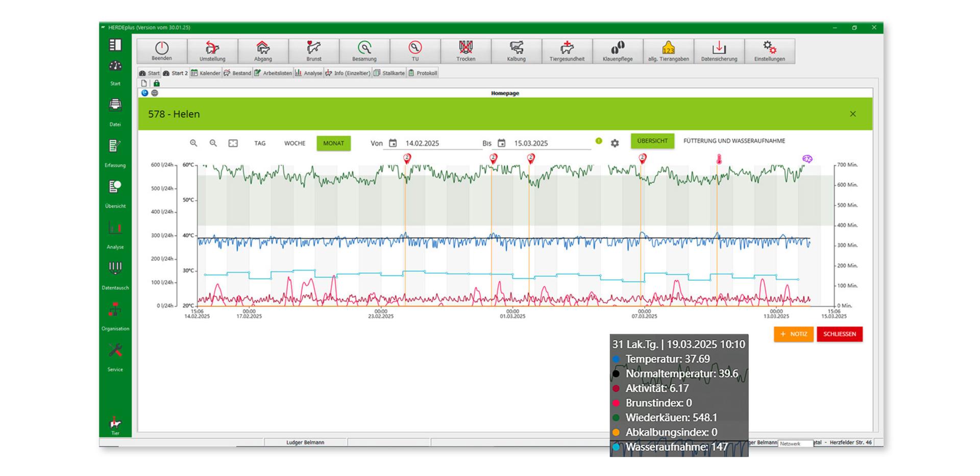
Task: Open the Tier sidebar icon
Action: point(115,423)
